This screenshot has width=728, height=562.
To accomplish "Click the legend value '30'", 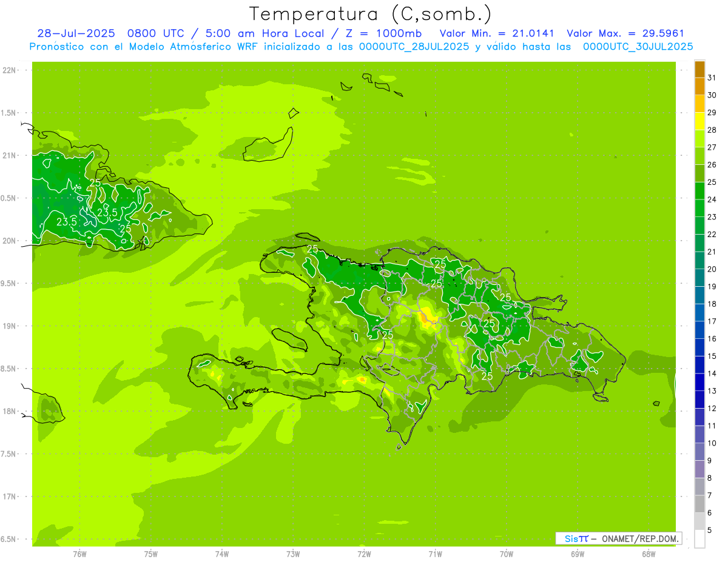I will pyautogui.click(x=712, y=95).
